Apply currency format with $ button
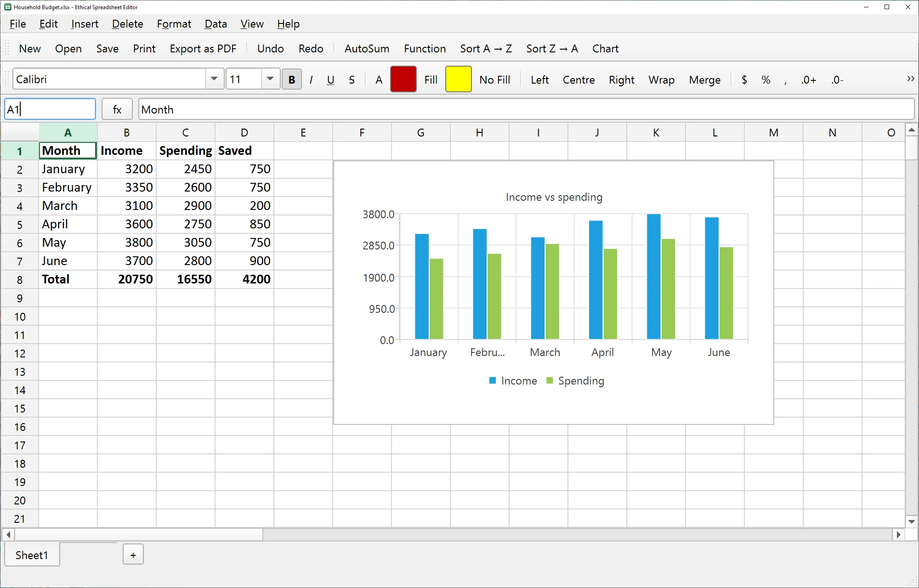The width and height of the screenshot is (919, 588). [744, 79]
